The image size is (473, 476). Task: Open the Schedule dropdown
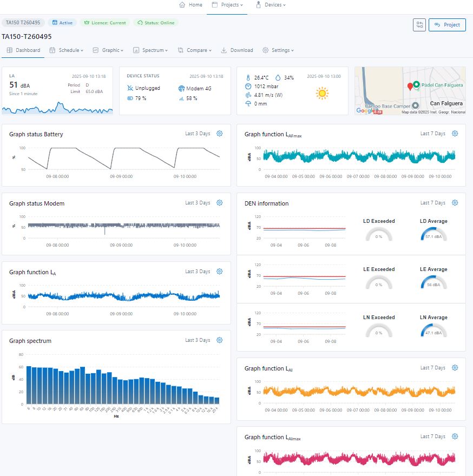pyautogui.click(x=69, y=50)
